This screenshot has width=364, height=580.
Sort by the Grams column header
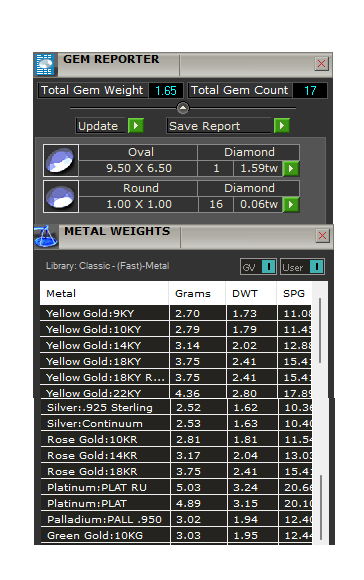click(x=197, y=293)
